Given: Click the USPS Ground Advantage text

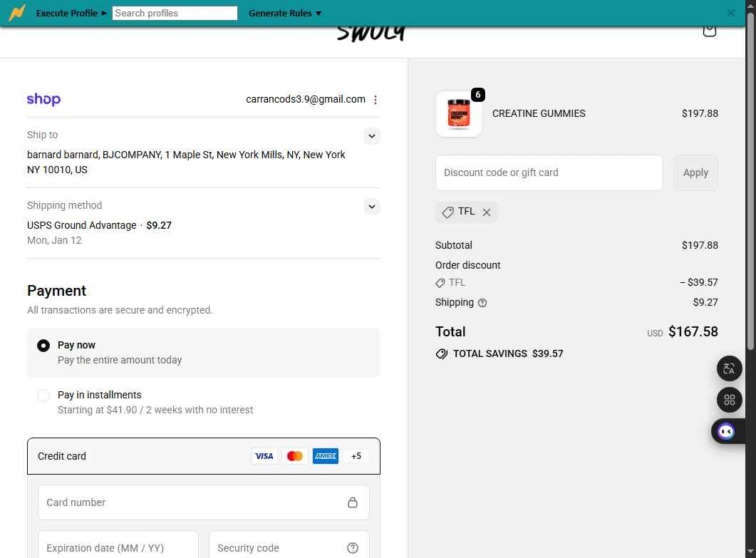Looking at the screenshot, I should tap(81, 225).
